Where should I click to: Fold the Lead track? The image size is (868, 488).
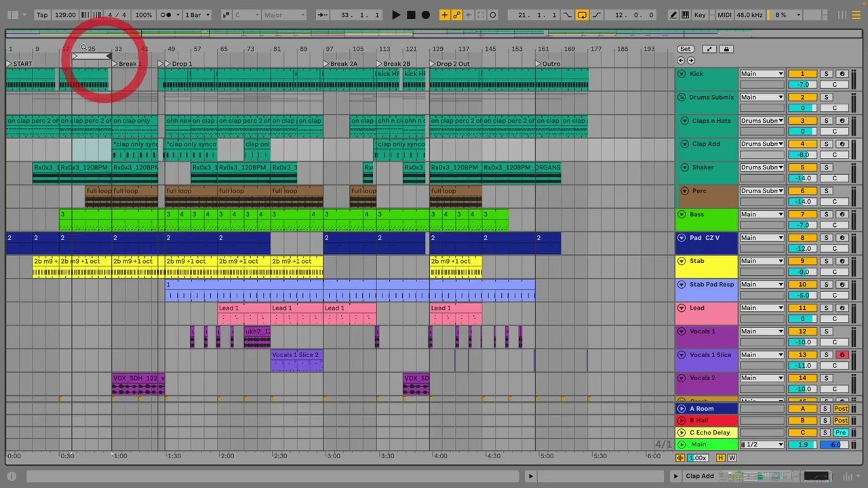point(682,308)
